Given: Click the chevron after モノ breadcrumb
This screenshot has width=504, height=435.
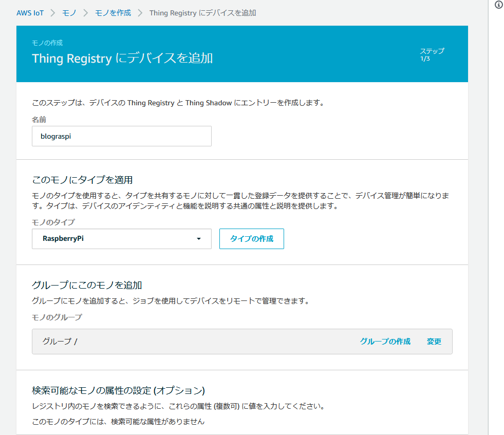Looking at the screenshot, I should tap(85, 13).
